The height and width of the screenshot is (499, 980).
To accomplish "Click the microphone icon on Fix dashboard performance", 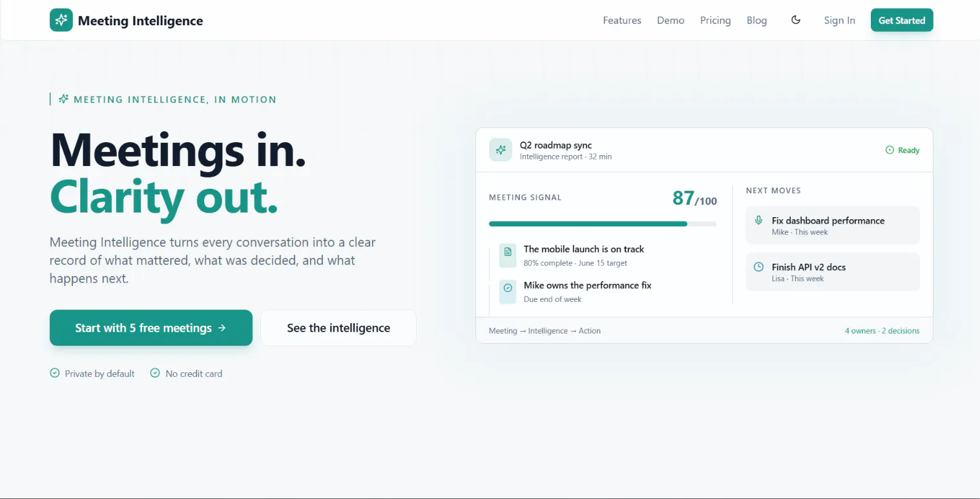I will [x=759, y=220].
